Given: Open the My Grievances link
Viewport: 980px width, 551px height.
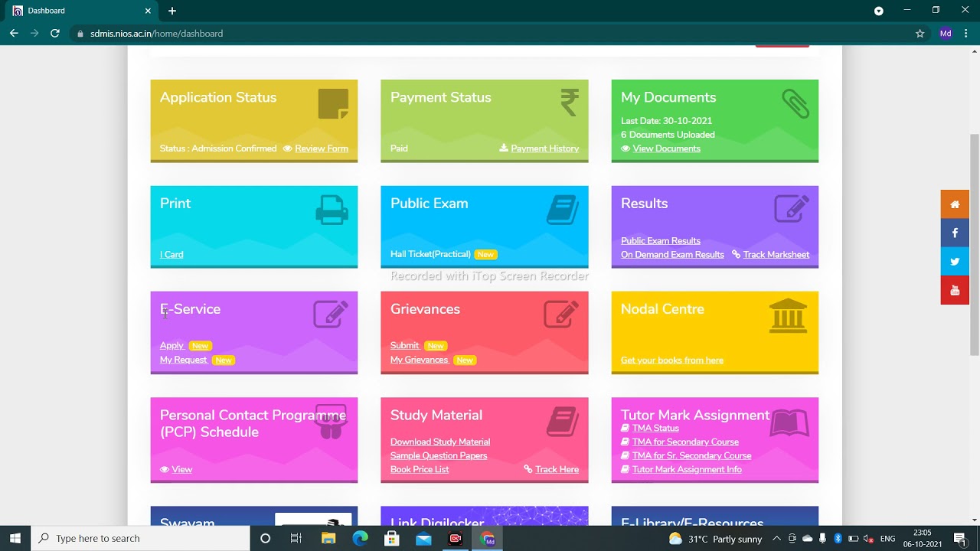Looking at the screenshot, I should click(419, 360).
